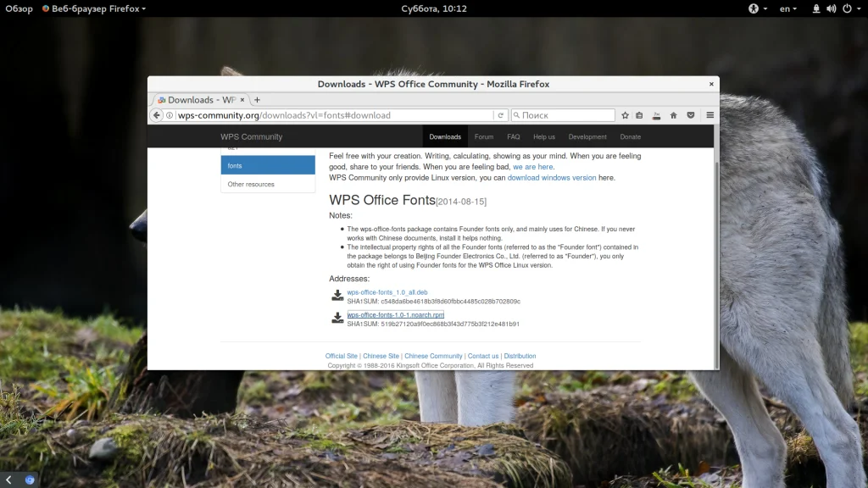Open the FAQ nav item
The width and height of the screenshot is (868, 488).
click(513, 136)
